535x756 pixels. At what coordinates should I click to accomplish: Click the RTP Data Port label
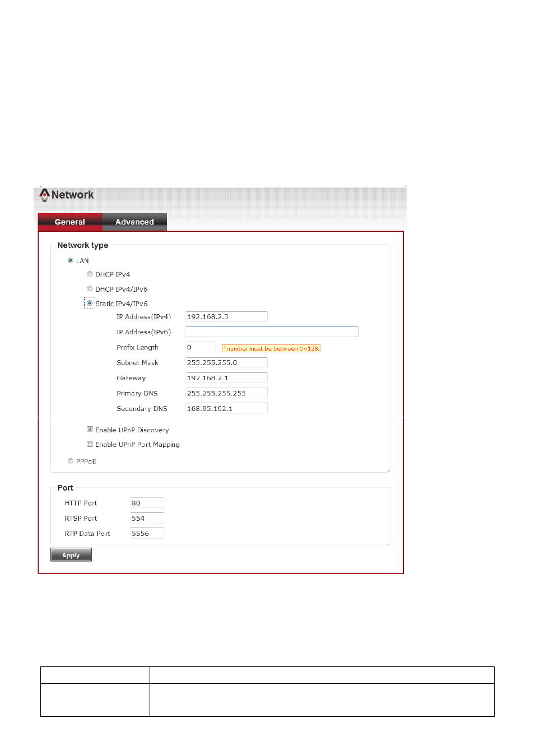click(x=88, y=534)
